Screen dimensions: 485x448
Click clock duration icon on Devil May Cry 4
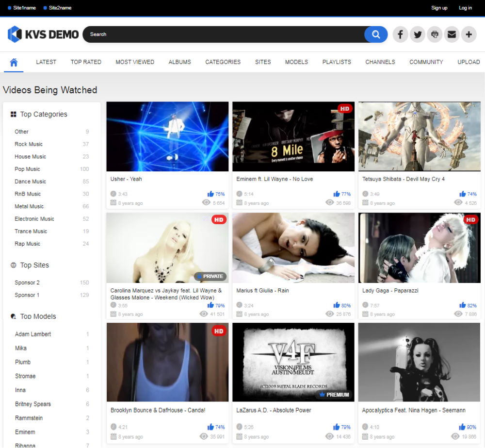[365, 194]
